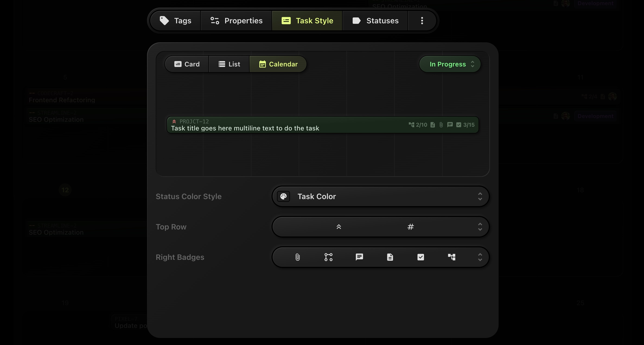
Task: Switch preview to List view
Action: [x=229, y=64]
